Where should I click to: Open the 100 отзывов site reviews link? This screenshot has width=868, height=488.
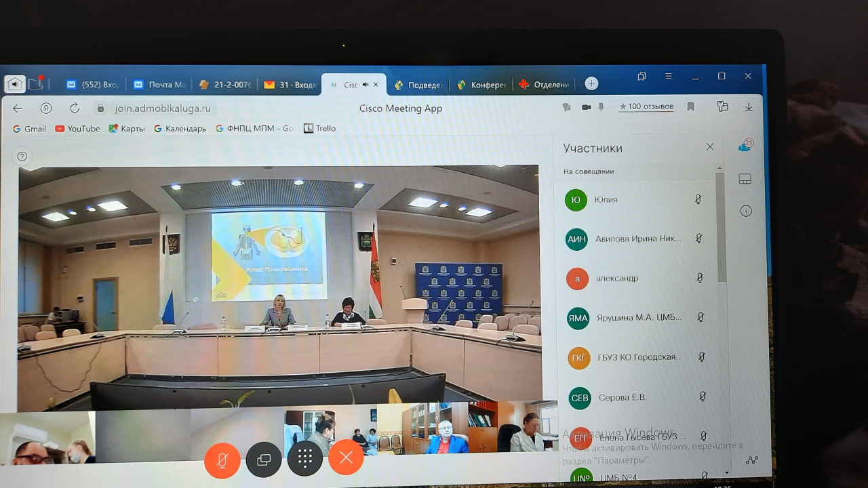[646, 106]
